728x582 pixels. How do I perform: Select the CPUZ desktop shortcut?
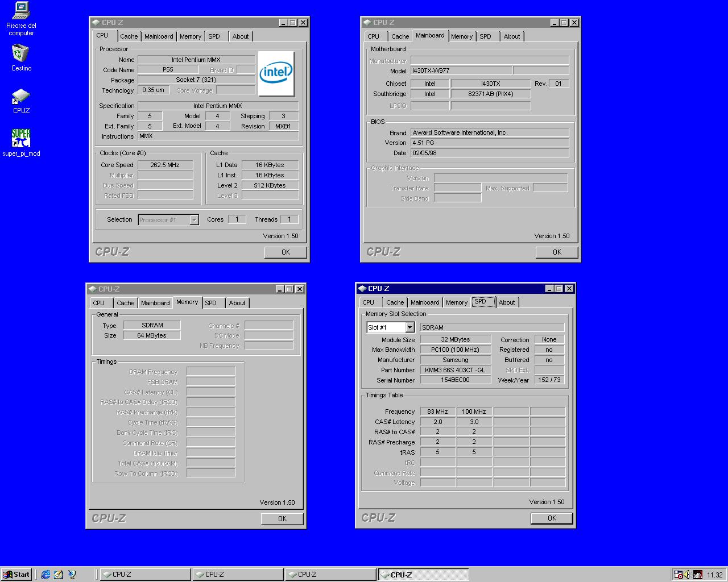coord(21,101)
